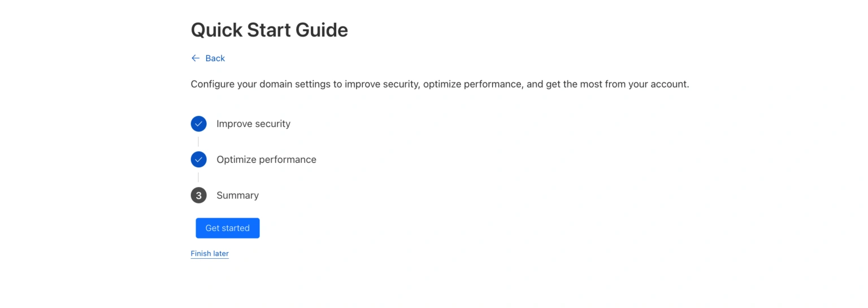This screenshot has height=308, width=868.
Task: Click "improve security" phrase in description sentence
Action: point(381,84)
